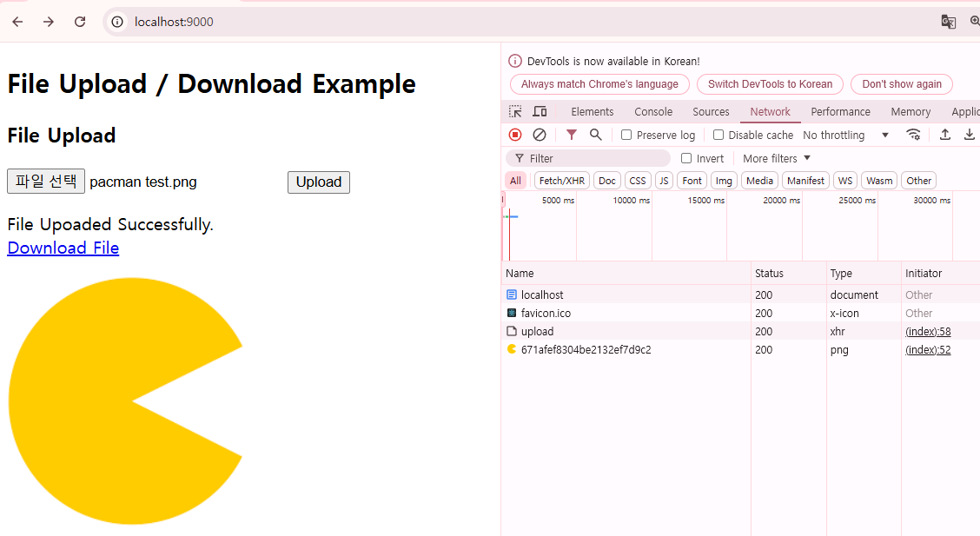The width and height of the screenshot is (980, 536).
Task: Filter requests by CSS type
Action: pyautogui.click(x=638, y=181)
